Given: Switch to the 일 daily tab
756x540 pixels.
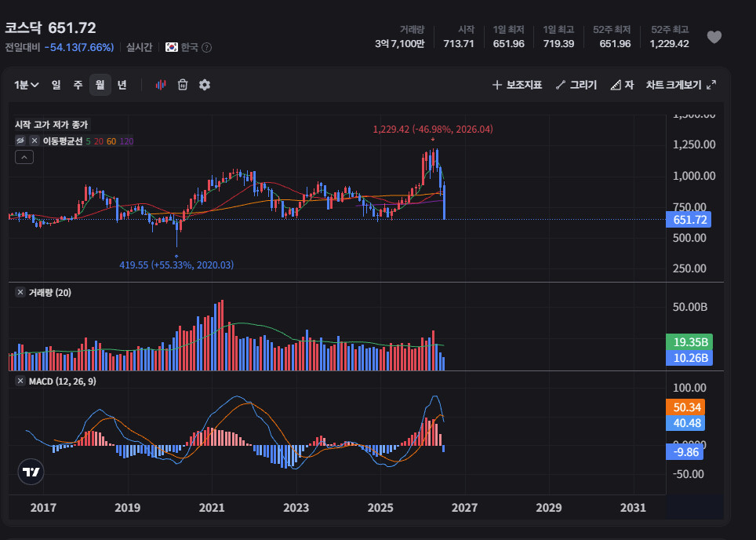Looking at the screenshot, I should (x=56, y=85).
